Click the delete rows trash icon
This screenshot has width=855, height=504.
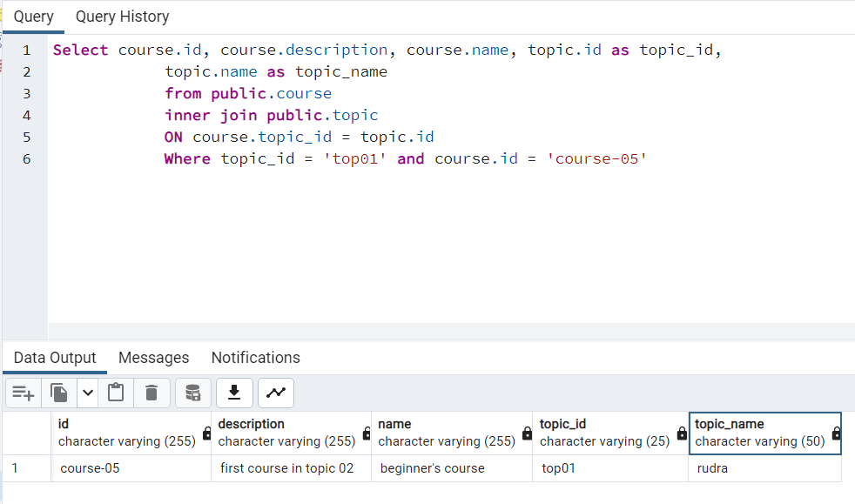coord(151,393)
